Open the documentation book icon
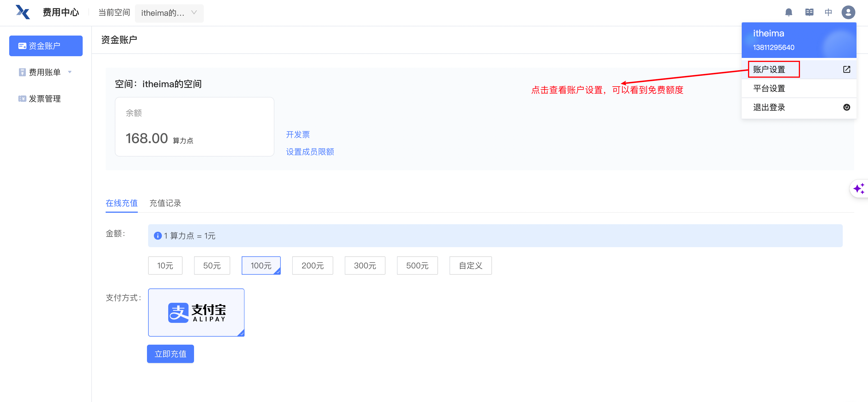Image resolution: width=868 pixels, height=402 pixels. 809,12
